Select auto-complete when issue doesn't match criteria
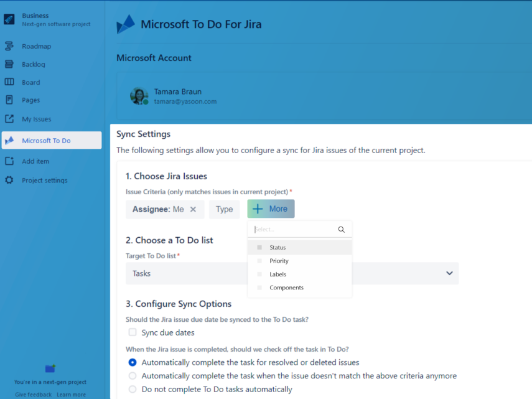This screenshot has width=532, height=399. point(133,375)
